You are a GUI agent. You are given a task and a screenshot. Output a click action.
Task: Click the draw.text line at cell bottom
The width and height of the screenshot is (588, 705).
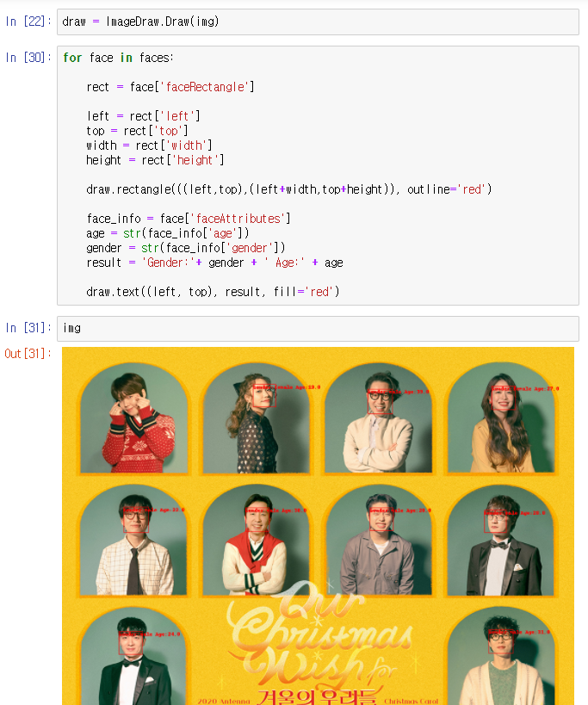213,292
